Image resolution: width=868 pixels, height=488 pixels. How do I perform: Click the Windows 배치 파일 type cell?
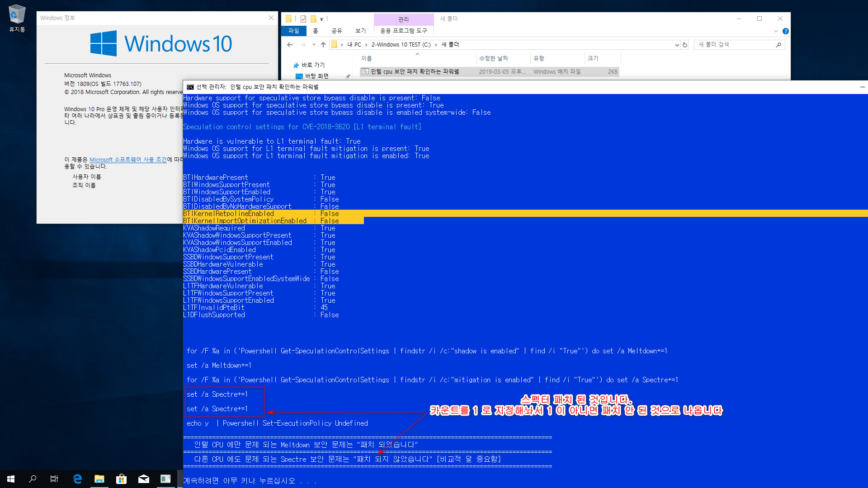click(x=557, y=71)
